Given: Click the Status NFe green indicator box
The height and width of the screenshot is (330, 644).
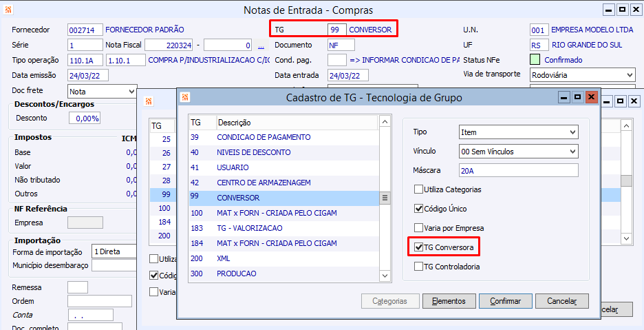Looking at the screenshot, I should 535,60.
